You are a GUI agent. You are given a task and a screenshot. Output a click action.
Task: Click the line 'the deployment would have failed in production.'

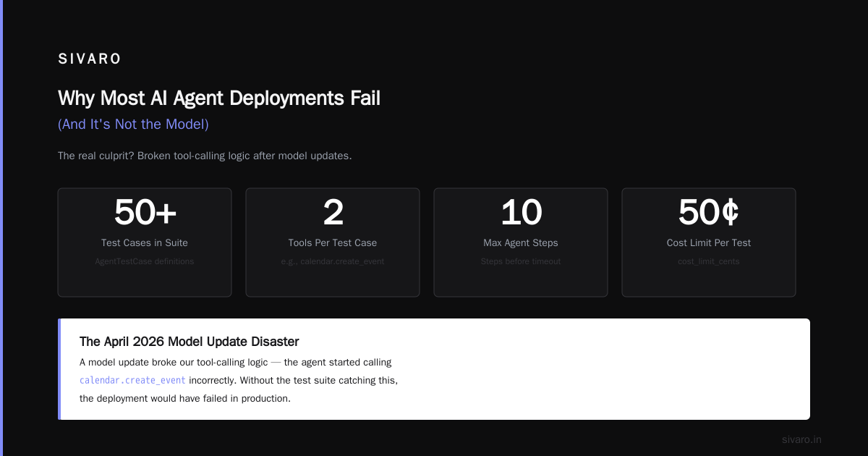[185, 398]
